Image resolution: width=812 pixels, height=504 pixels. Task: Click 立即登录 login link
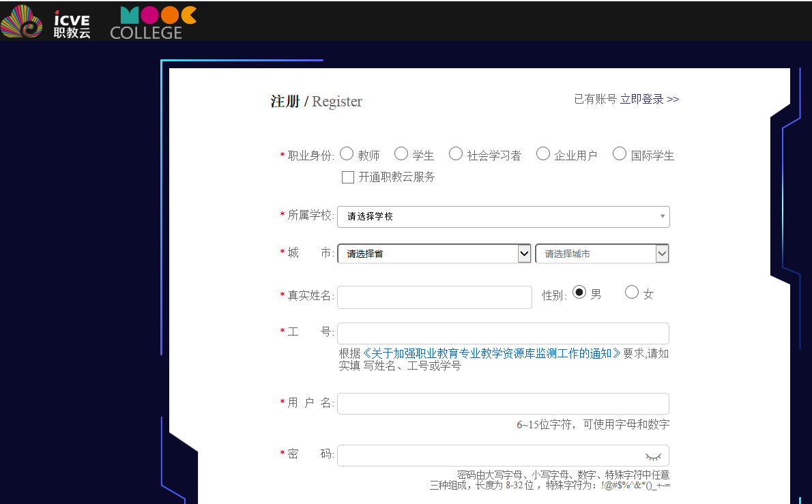coord(650,100)
